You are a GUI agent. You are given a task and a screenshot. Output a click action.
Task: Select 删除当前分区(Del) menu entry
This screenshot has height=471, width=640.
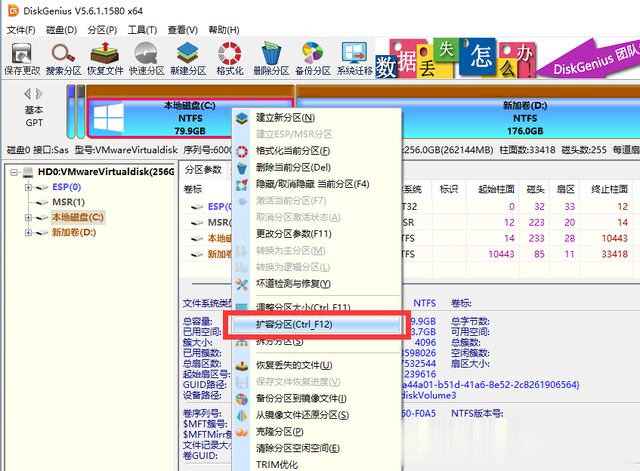click(317, 167)
